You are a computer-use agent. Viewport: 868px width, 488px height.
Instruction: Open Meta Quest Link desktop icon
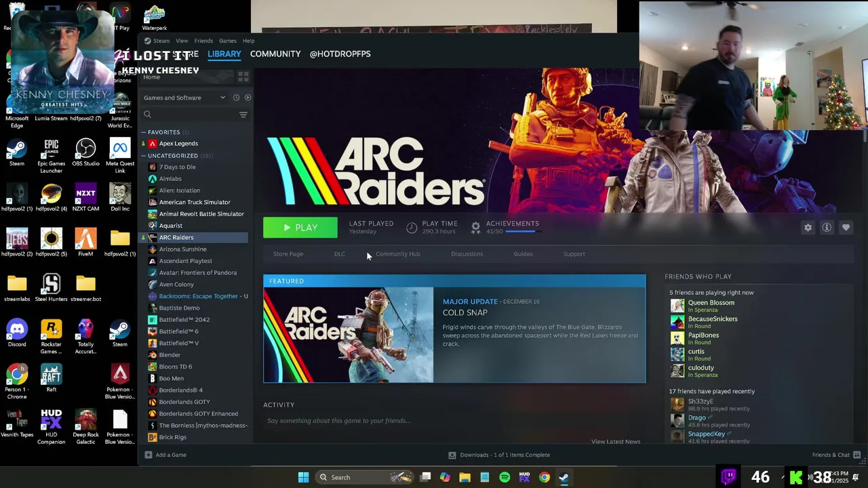pyautogui.click(x=120, y=155)
